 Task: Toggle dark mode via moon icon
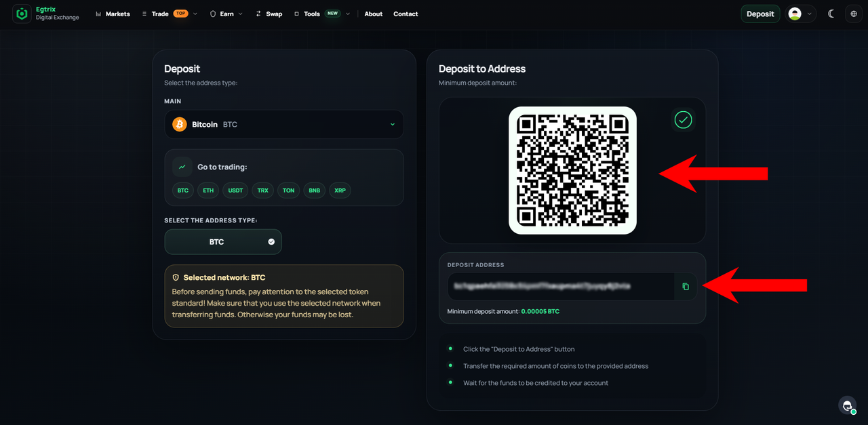pyautogui.click(x=831, y=14)
